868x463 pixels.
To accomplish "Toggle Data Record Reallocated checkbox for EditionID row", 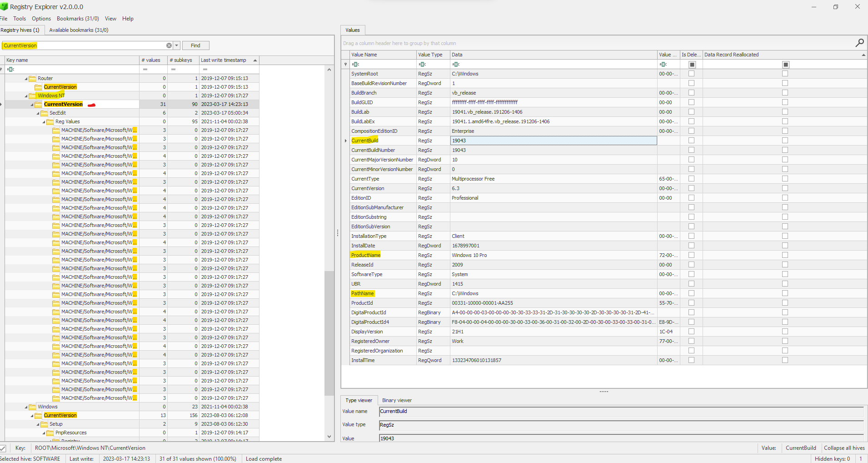I will 785,198.
